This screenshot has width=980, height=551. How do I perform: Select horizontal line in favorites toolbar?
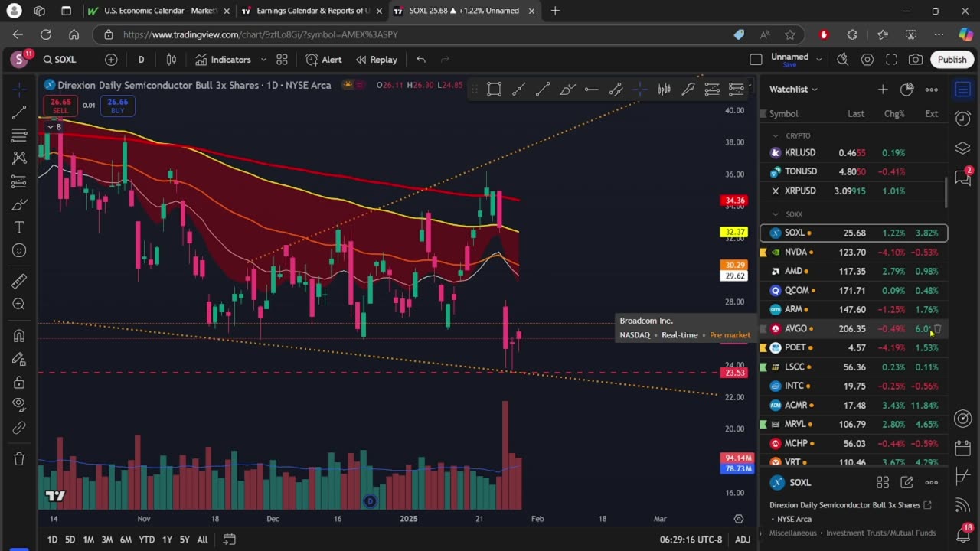[x=591, y=90]
